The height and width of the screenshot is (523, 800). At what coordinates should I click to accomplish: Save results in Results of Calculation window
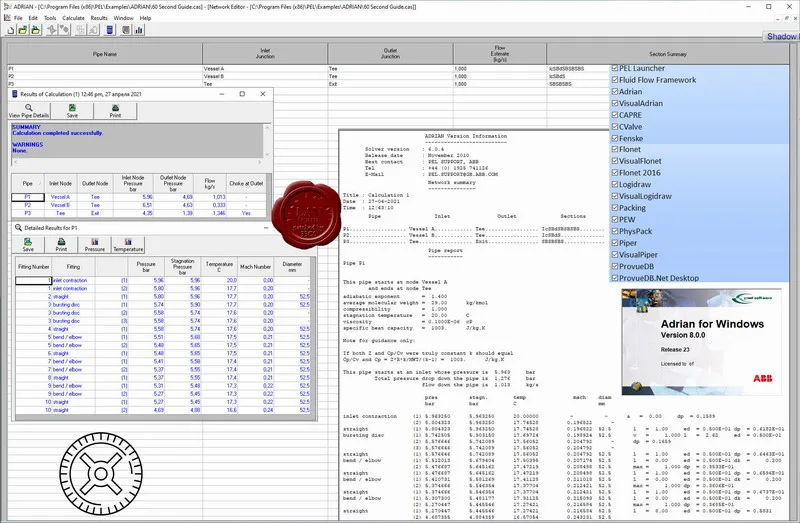[x=72, y=111]
